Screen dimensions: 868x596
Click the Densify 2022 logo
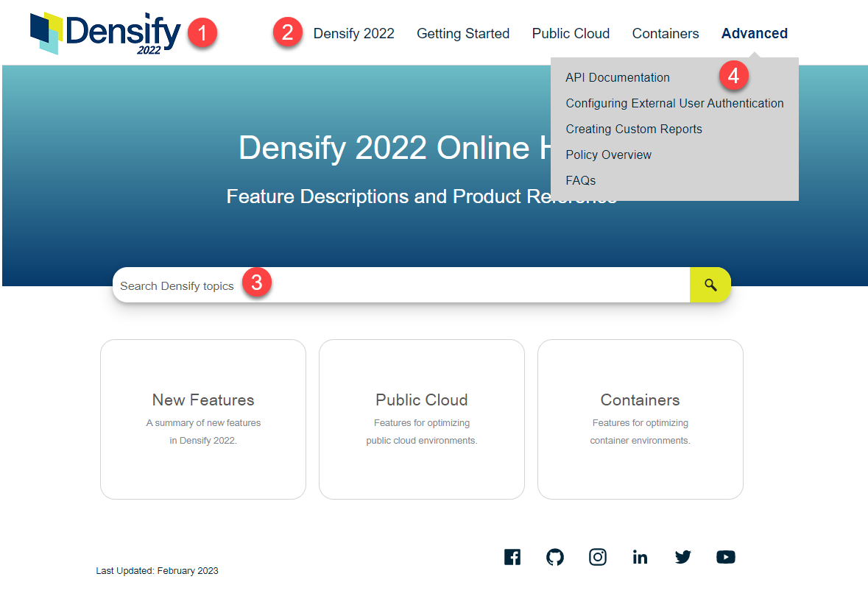[x=105, y=33]
